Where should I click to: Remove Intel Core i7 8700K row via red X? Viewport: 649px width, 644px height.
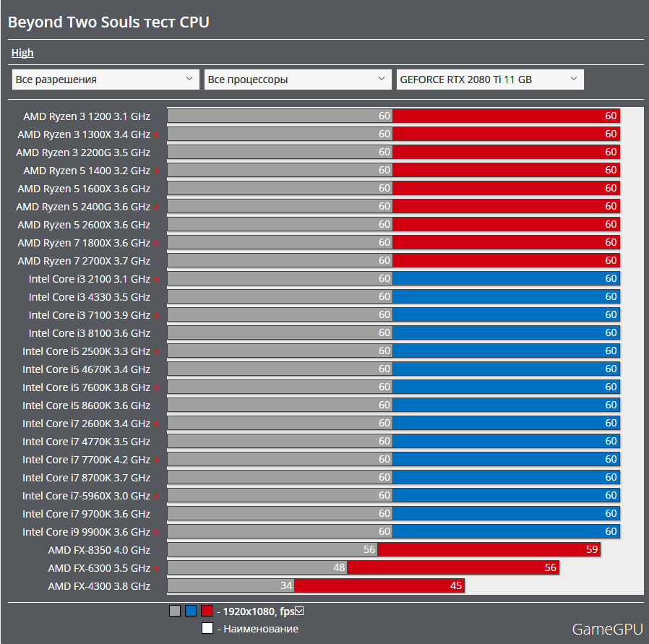(156, 478)
